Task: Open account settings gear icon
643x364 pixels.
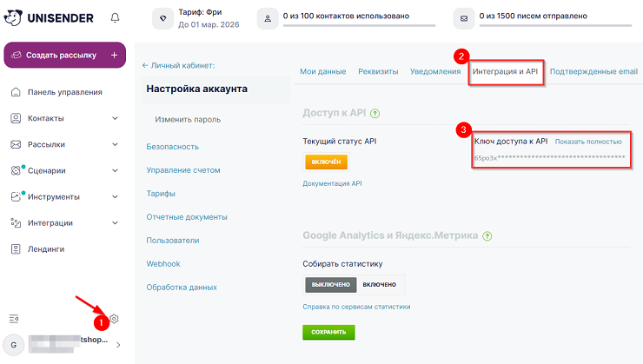Action: coord(113,319)
